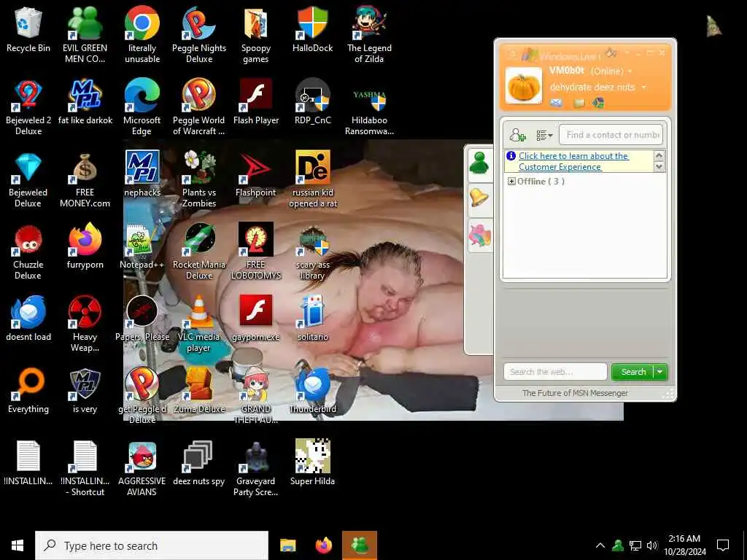Click the Search the web field
The image size is (747, 560).
555,372
